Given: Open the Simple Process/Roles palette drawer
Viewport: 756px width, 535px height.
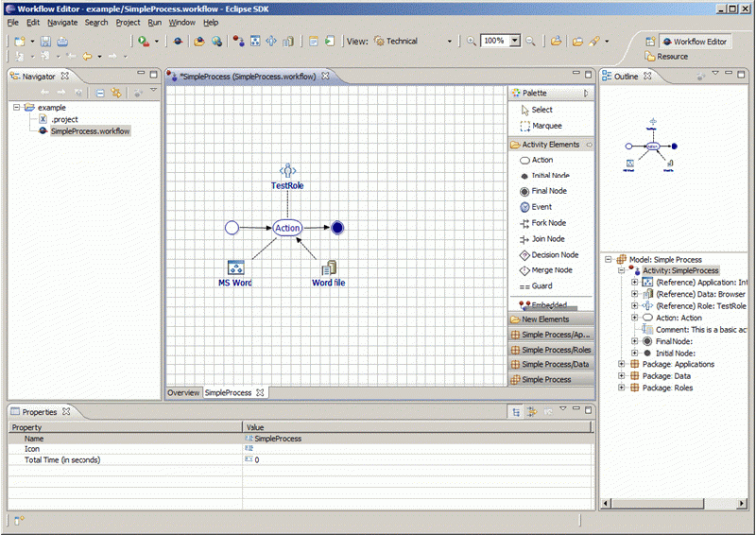Looking at the screenshot, I should 552,350.
